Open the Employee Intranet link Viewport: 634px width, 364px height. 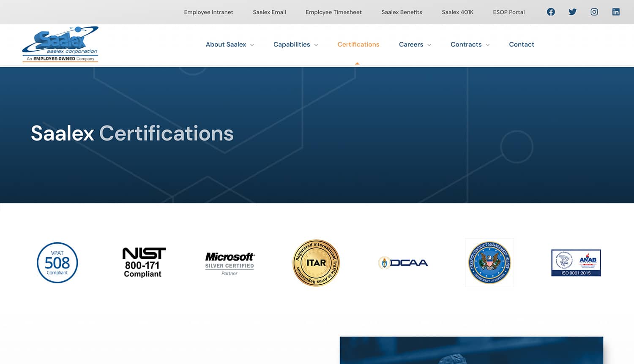pyautogui.click(x=208, y=12)
